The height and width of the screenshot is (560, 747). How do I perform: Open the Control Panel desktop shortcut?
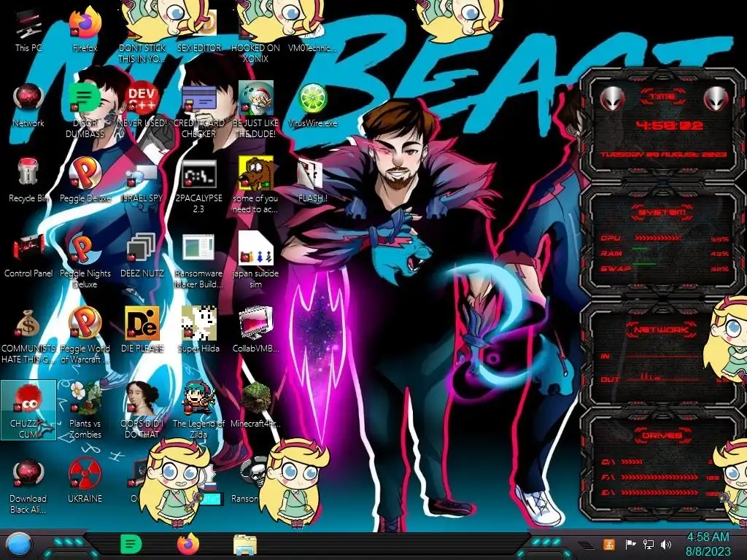(x=28, y=256)
